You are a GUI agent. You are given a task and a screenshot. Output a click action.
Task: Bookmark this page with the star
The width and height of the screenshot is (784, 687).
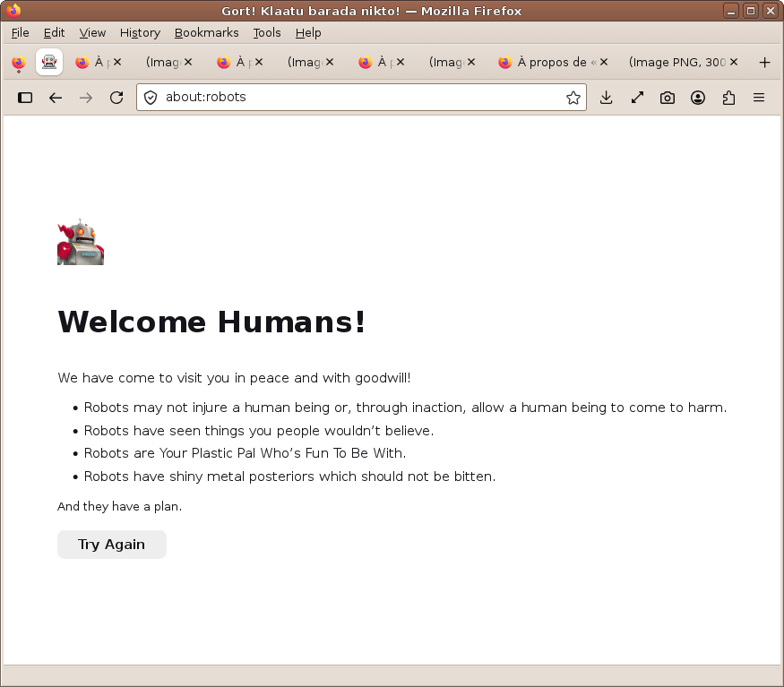coord(573,98)
